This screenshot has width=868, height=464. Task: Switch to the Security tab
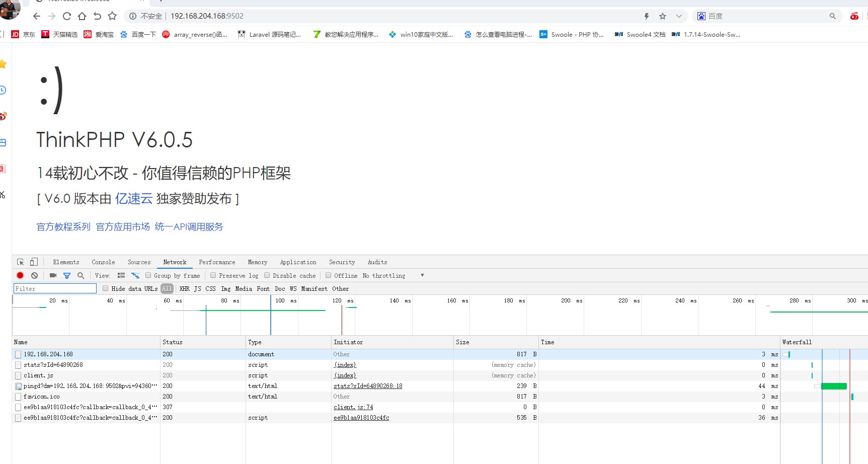(x=342, y=262)
